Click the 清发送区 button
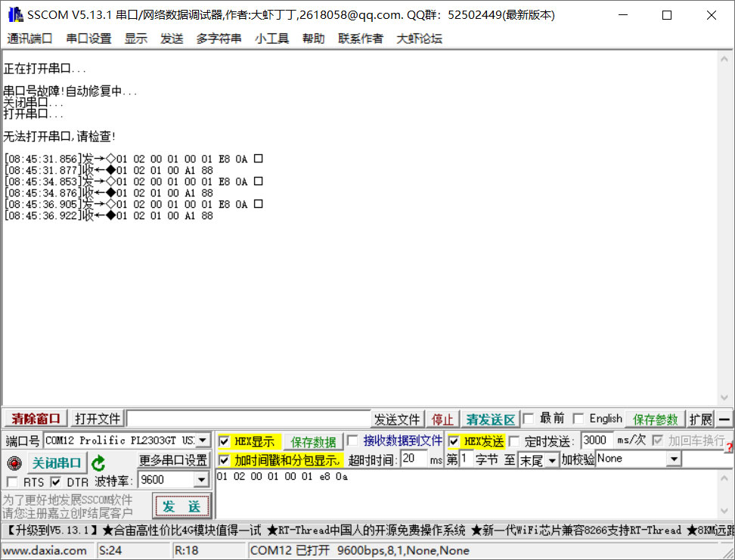Image resolution: width=735 pixels, height=560 pixels. pyautogui.click(x=490, y=419)
